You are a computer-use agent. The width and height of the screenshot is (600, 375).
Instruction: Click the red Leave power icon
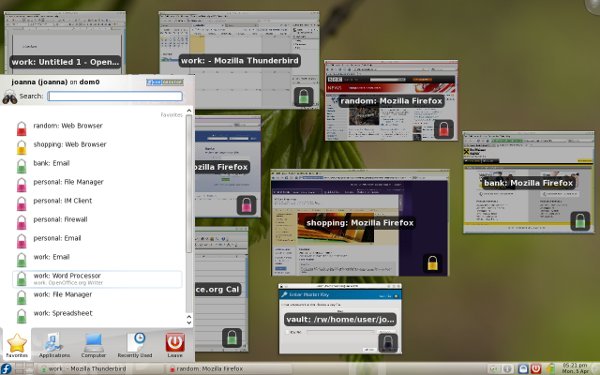tap(175, 342)
